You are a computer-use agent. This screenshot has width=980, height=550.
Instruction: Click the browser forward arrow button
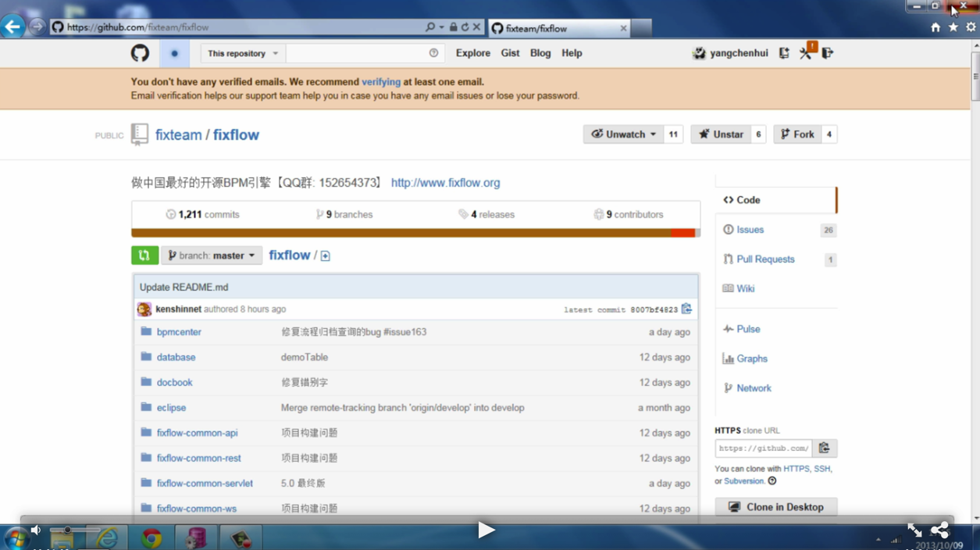(x=37, y=27)
